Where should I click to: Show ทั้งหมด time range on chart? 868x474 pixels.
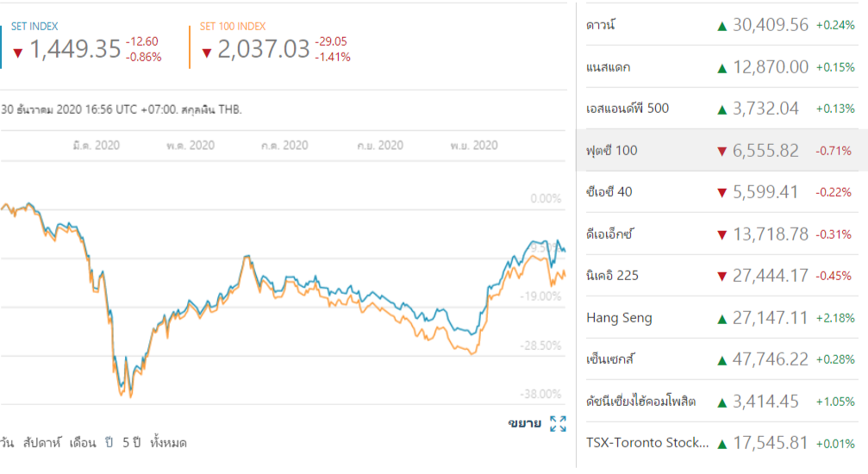coord(167,443)
